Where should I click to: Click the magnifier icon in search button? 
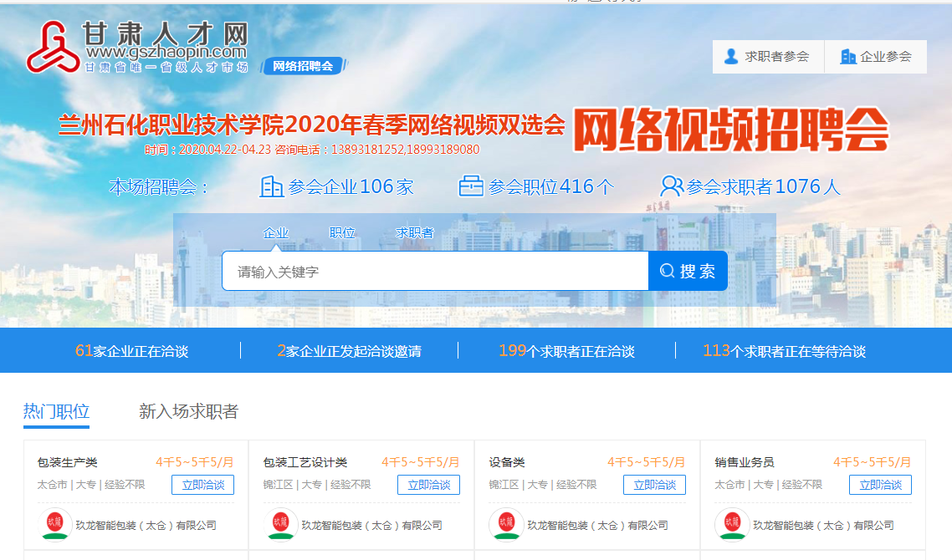[667, 271]
